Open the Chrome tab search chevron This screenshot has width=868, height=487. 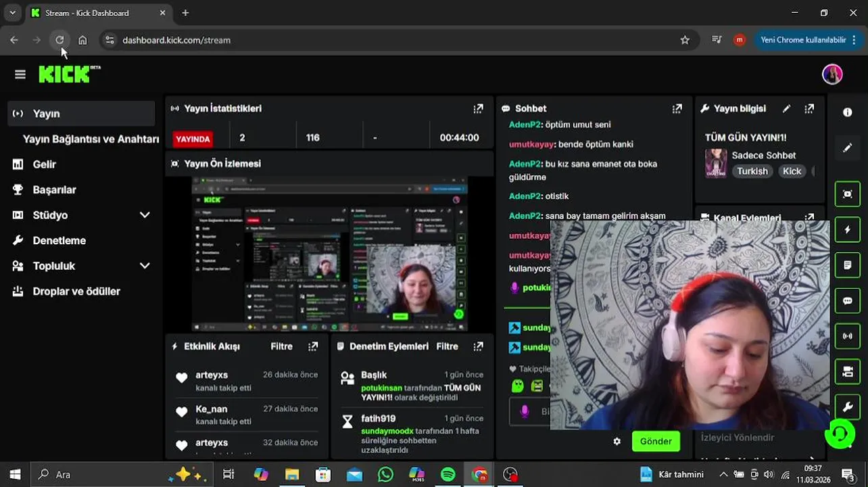12,13
